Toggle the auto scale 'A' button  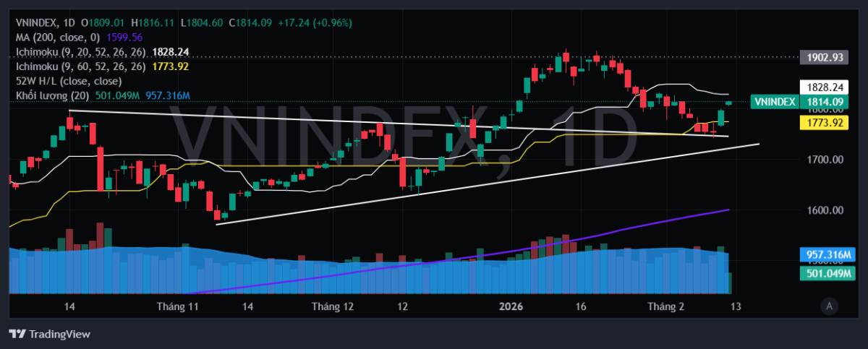830,307
